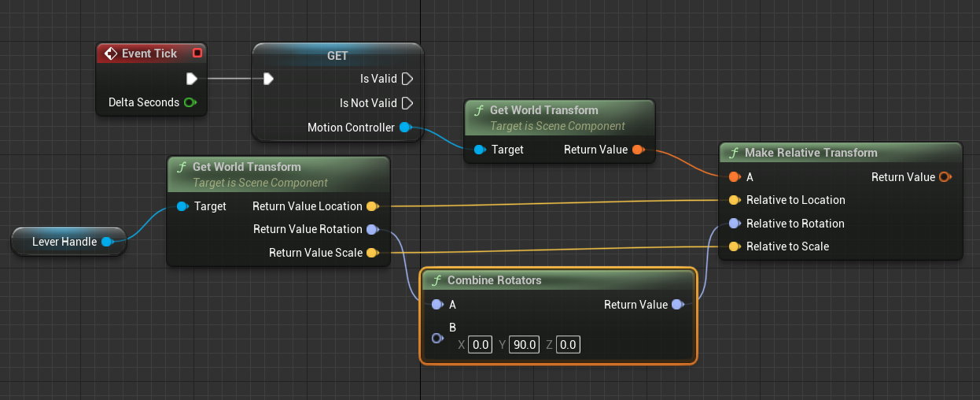Click the blue Motion Controller output pin
Viewport: 980px width, 400px height.
point(405,128)
